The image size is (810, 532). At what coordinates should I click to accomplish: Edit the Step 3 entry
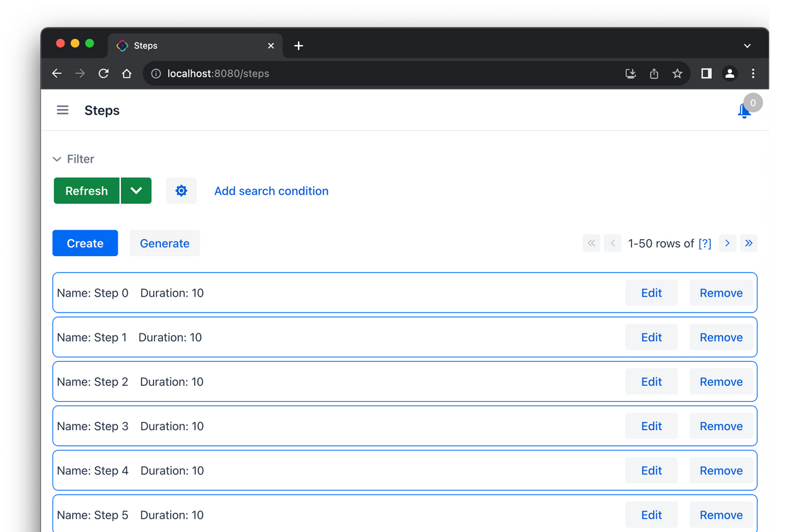pyautogui.click(x=651, y=426)
